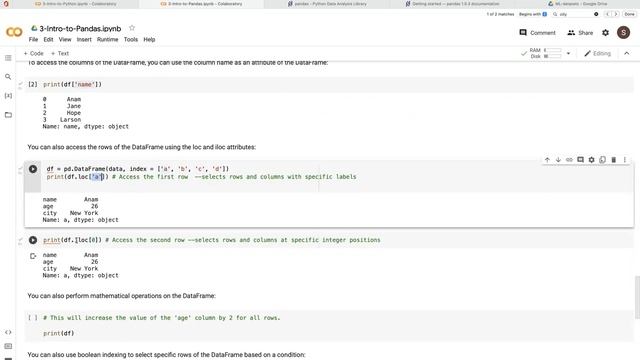This screenshot has height=360, width=640.
Task: Open the Runtime menu
Action: (x=107, y=40)
